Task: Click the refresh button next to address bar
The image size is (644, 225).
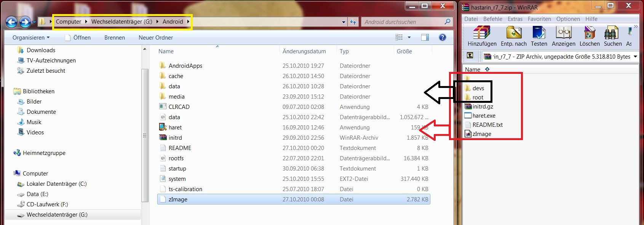Action: (353, 22)
